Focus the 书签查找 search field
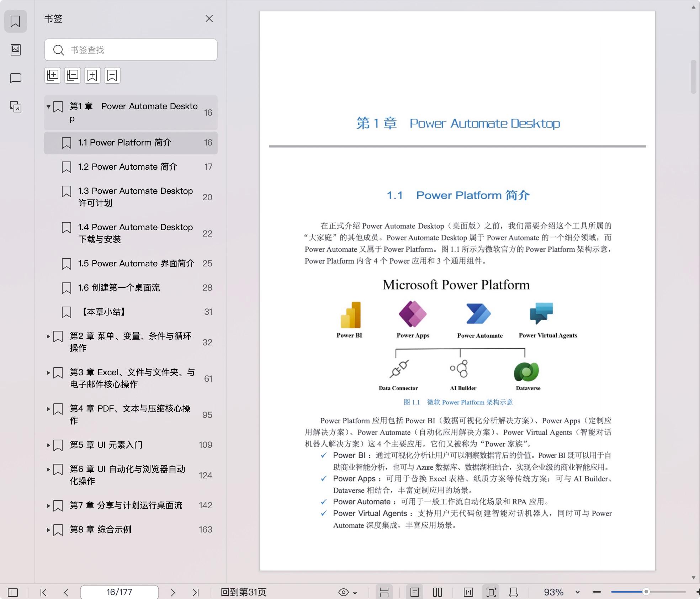The image size is (700, 599). pyautogui.click(x=131, y=50)
